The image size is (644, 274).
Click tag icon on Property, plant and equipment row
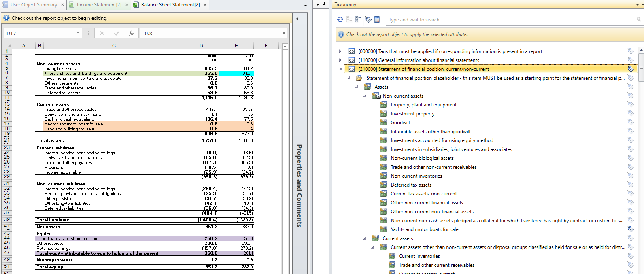tap(631, 104)
